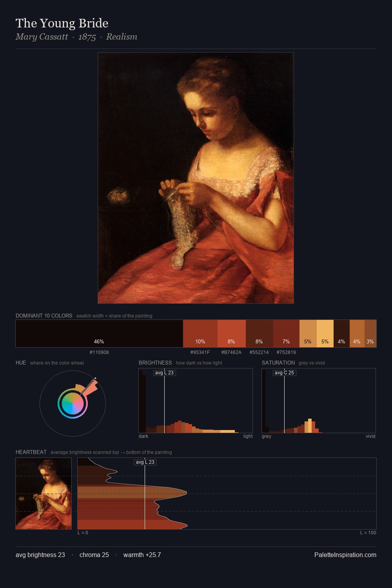This screenshot has width=392, height=588.
Task: Click the hex code '#B7462A'
Action: point(232,352)
